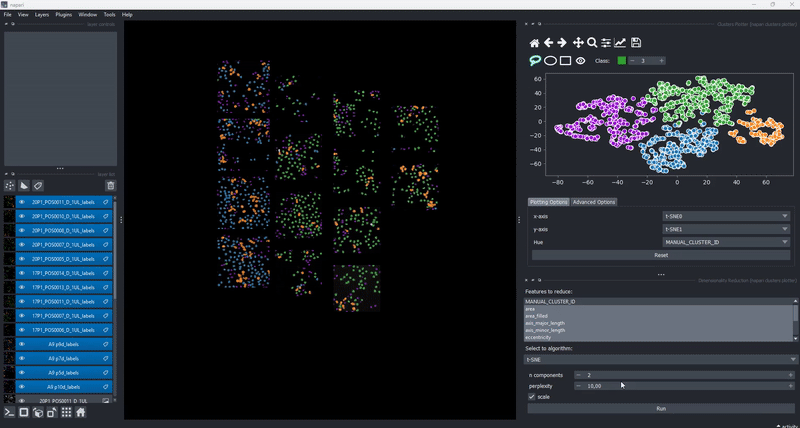Open the x-axis t-SNE0 dropdown
The width and height of the screenshot is (800, 428).
coord(726,216)
